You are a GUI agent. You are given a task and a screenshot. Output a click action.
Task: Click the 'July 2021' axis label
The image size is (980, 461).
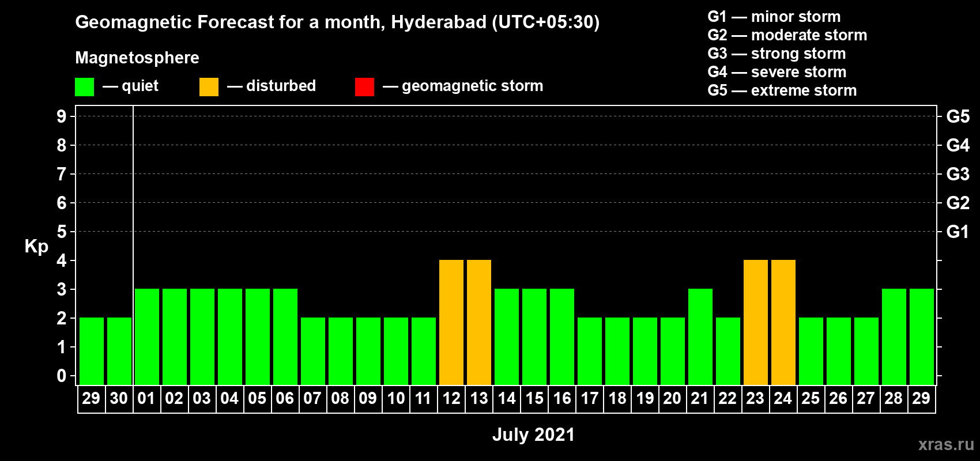pyautogui.click(x=534, y=434)
